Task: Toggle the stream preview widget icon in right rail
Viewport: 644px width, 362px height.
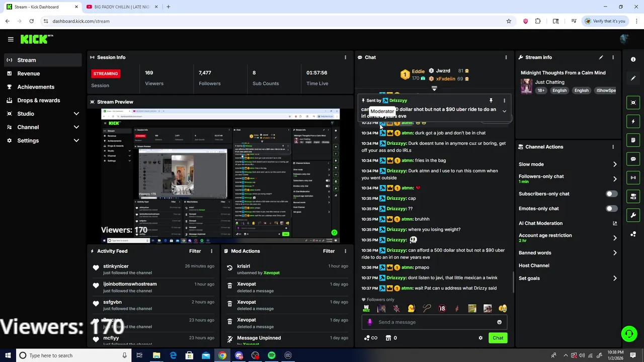Action: coord(633,103)
